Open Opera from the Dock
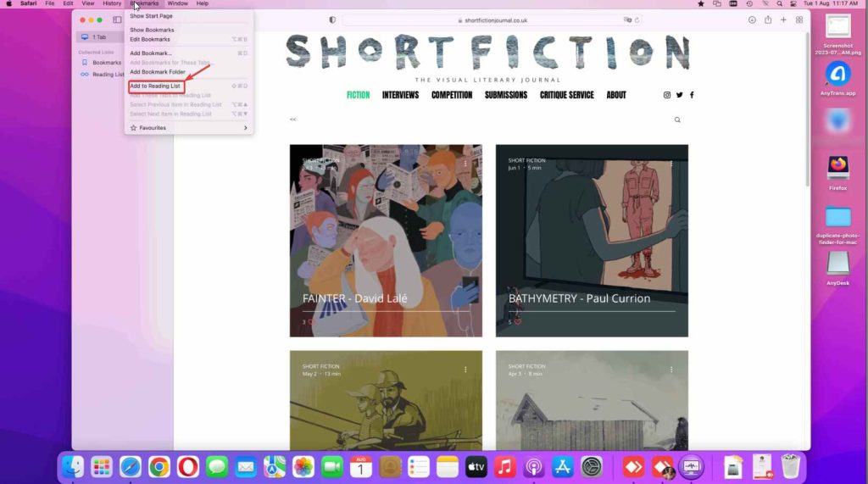 click(187, 467)
